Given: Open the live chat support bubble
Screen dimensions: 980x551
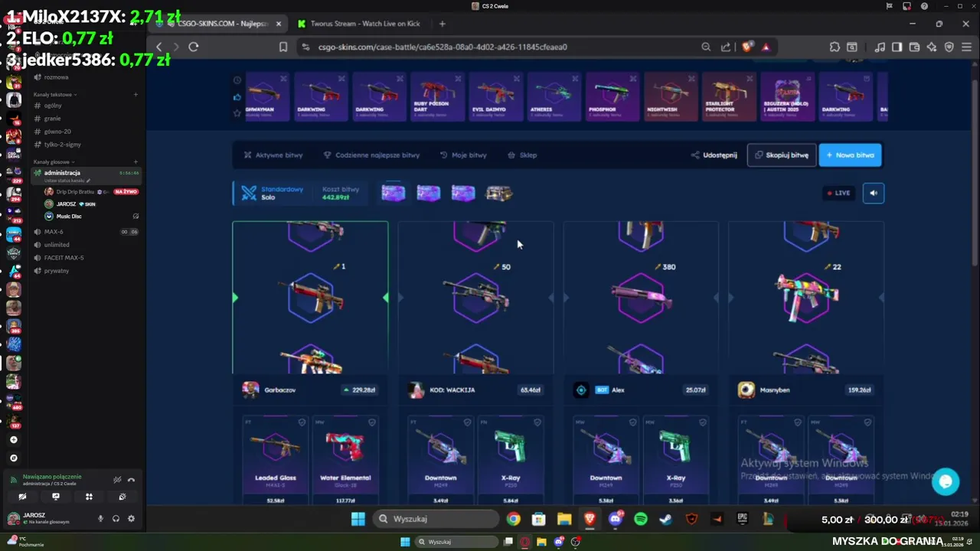Looking at the screenshot, I should 946,481.
